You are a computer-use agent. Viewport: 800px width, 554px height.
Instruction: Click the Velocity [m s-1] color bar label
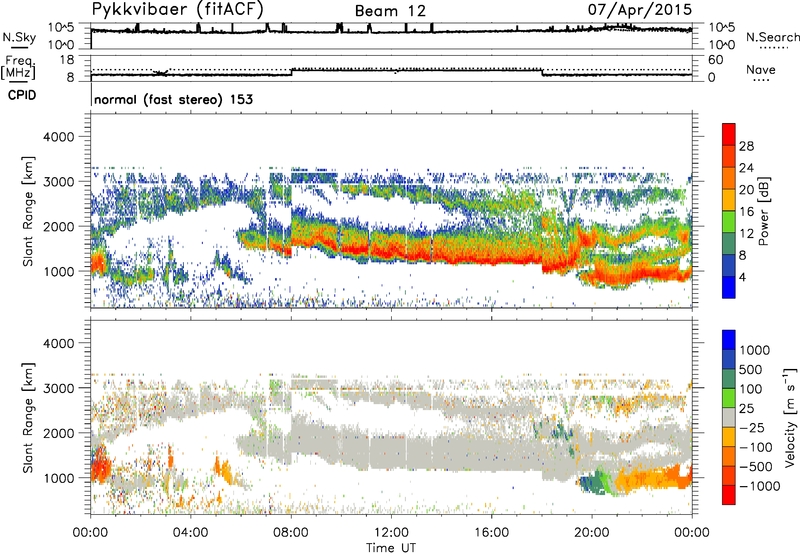pos(790,417)
